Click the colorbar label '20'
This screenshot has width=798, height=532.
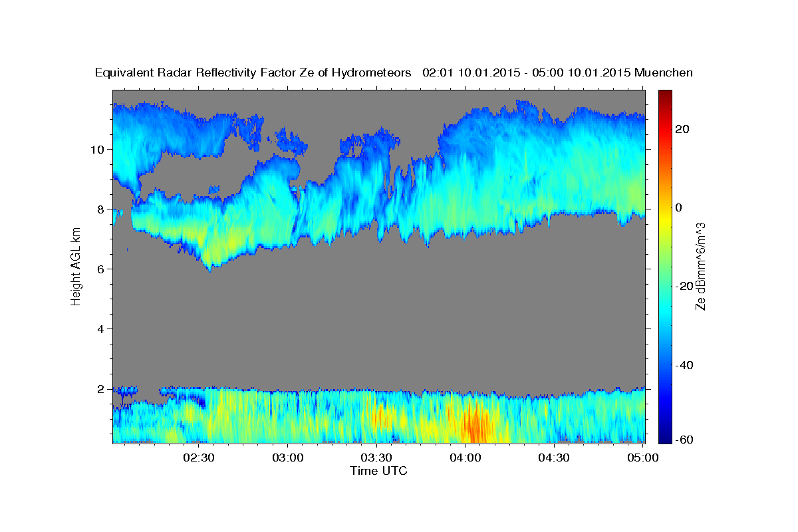coord(682,129)
